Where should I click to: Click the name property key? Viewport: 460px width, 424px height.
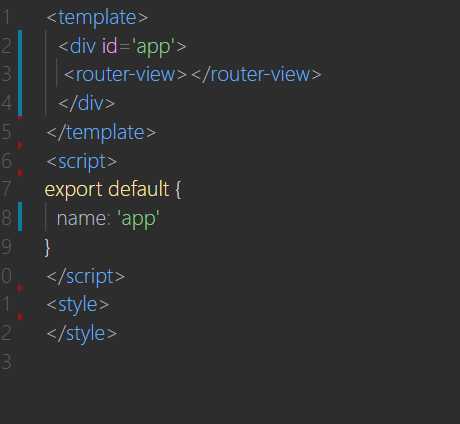click(81, 219)
